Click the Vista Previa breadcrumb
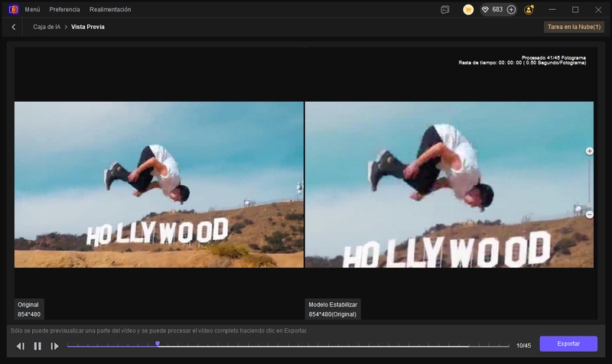The width and height of the screenshot is (612, 364). pos(88,27)
